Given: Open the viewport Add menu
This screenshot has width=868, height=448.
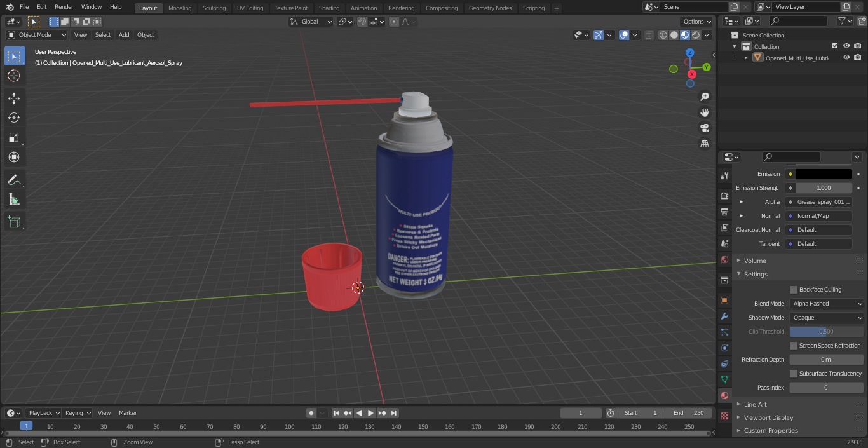Looking at the screenshot, I should (124, 35).
